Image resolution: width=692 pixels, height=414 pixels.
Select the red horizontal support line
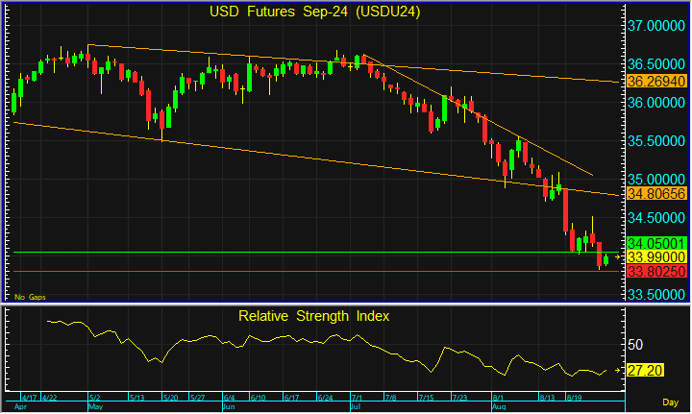[x=300, y=271]
